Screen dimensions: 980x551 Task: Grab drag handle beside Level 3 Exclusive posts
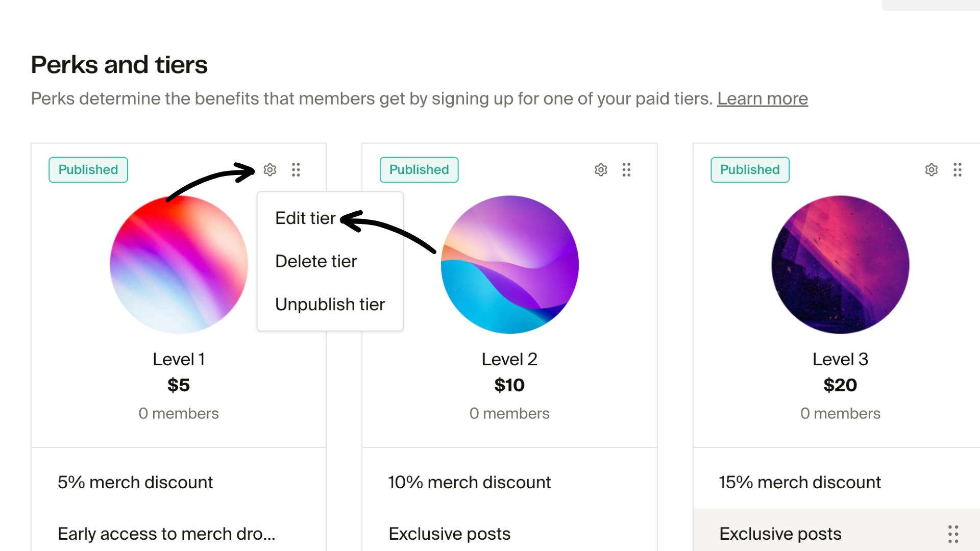(953, 534)
